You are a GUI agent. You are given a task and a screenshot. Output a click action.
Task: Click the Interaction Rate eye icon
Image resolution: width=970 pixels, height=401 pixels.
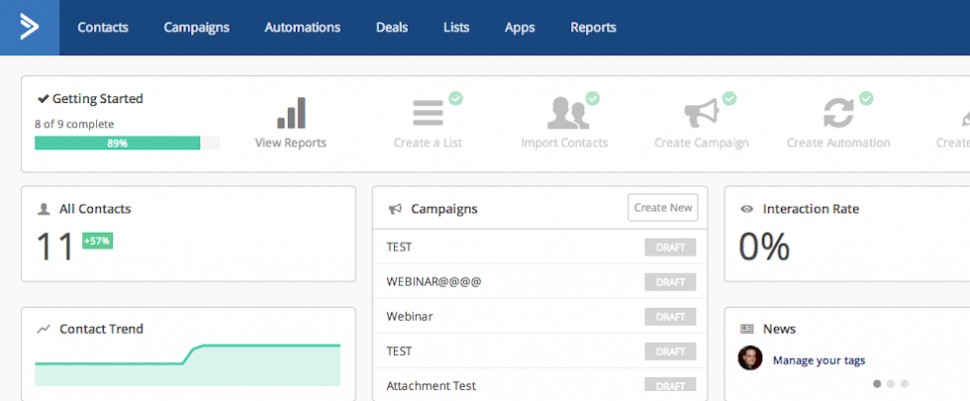tap(746, 209)
